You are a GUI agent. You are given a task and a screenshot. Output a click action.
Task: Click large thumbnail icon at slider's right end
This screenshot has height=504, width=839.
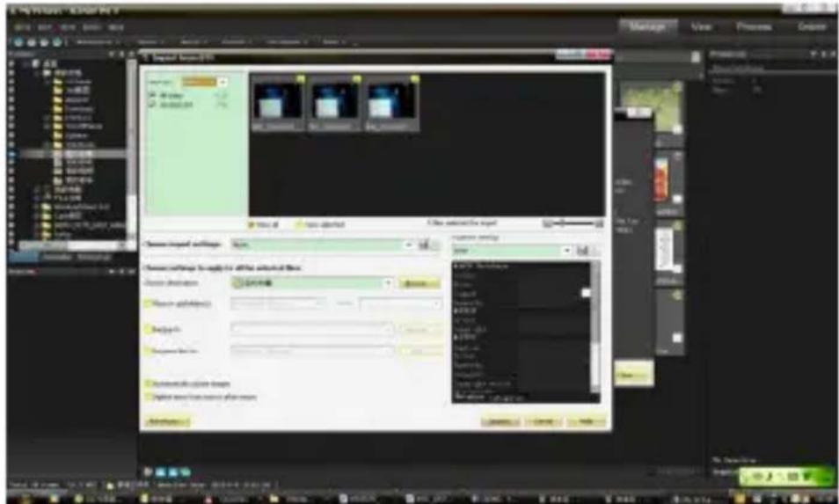(600, 223)
